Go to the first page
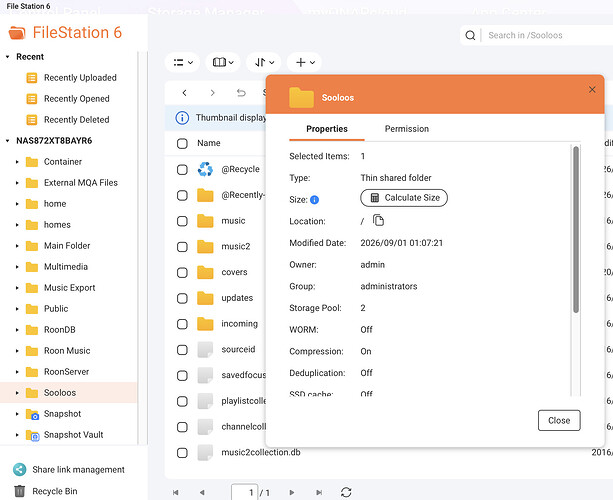 point(176,493)
